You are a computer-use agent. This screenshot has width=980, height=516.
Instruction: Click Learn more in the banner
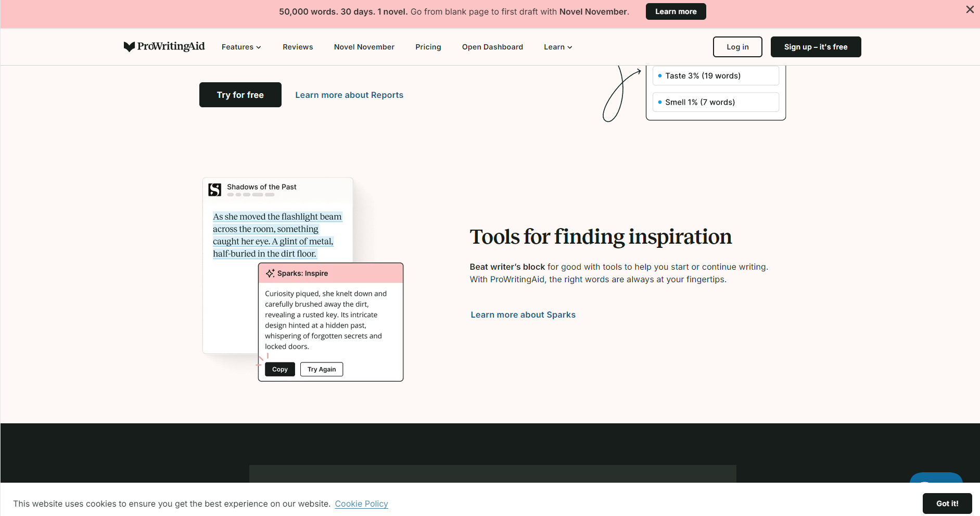[x=676, y=11]
